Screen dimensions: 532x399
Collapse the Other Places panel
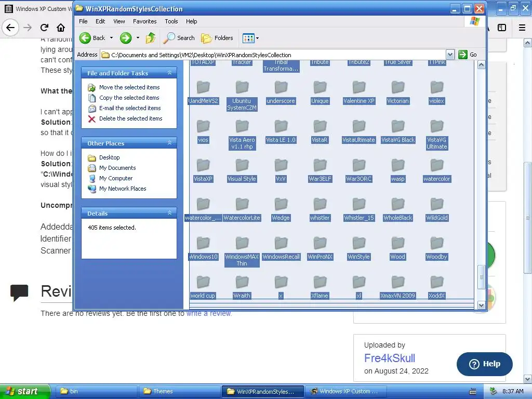(x=169, y=143)
